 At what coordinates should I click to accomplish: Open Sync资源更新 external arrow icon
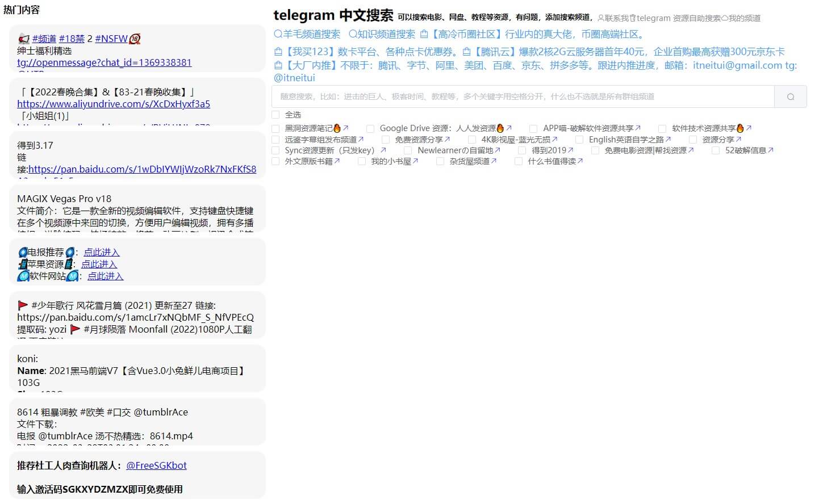[383, 150]
